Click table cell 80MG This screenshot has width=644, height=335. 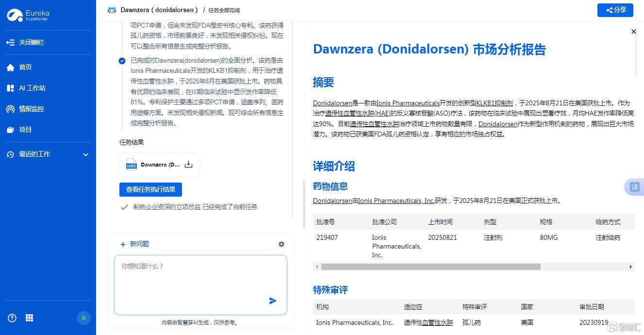click(x=549, y=237)
